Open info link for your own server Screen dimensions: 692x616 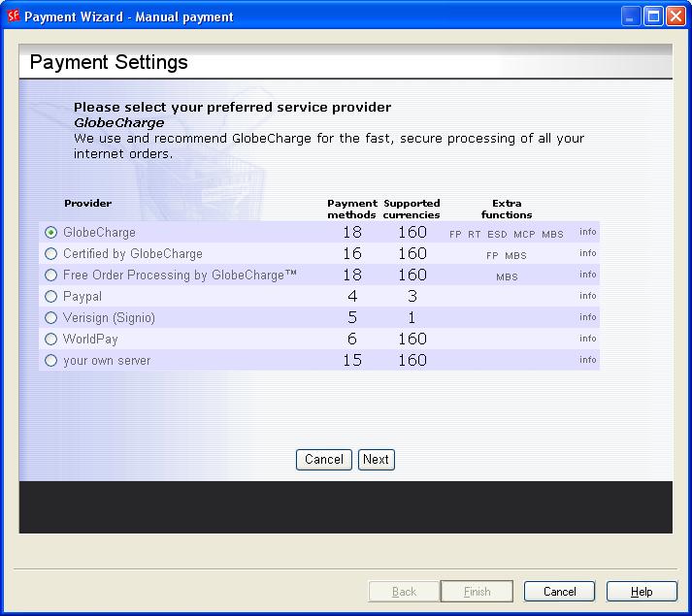587,361
